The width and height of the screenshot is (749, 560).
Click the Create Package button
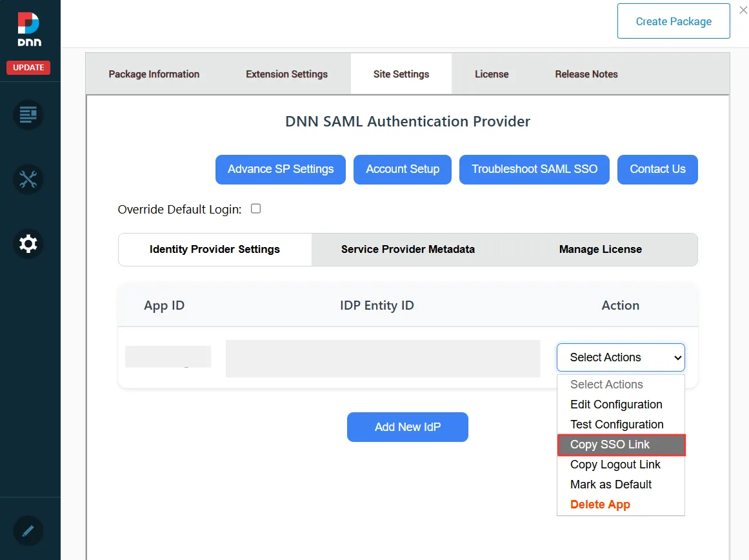pos(674,21)
